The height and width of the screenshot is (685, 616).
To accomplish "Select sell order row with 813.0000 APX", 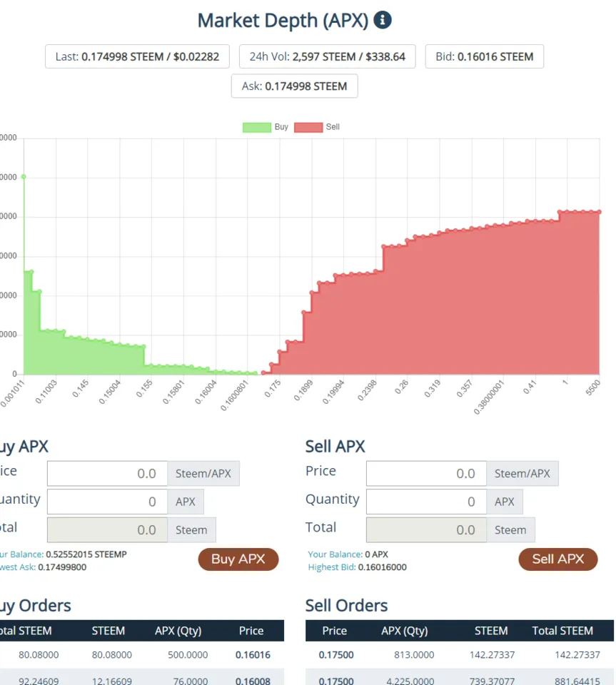I will point(460,655).
